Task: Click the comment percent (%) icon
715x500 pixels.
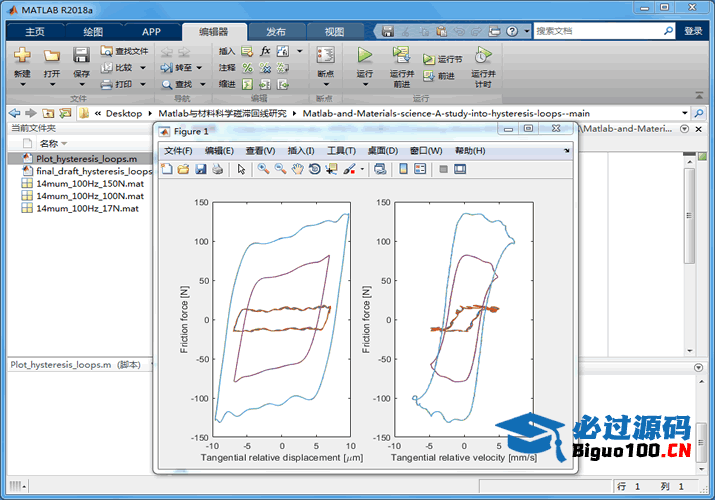Action: [x=247, y=68]
